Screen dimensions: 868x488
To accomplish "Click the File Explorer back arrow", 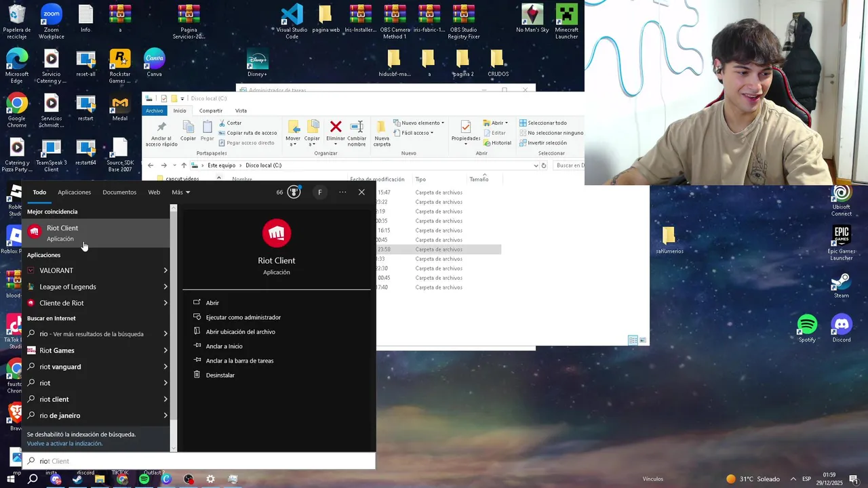I will coord(151,165).
